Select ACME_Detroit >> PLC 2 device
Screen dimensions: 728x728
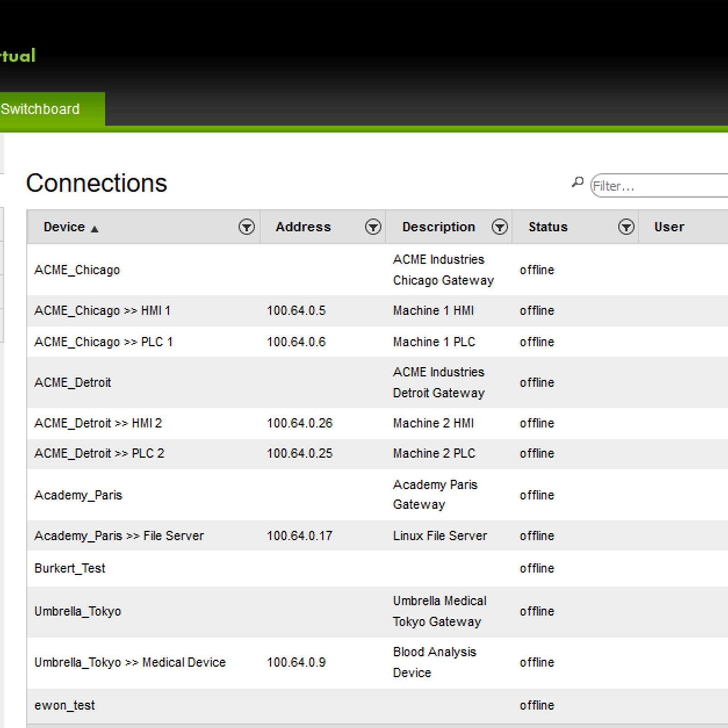pyautogui.click(x=99, y=453)
